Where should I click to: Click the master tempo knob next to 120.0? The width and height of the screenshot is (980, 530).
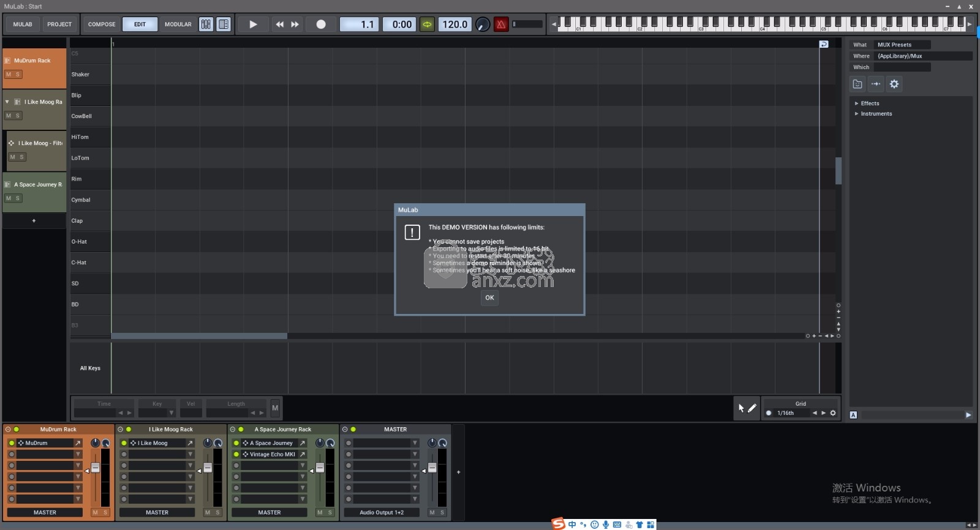click(483, 24)
